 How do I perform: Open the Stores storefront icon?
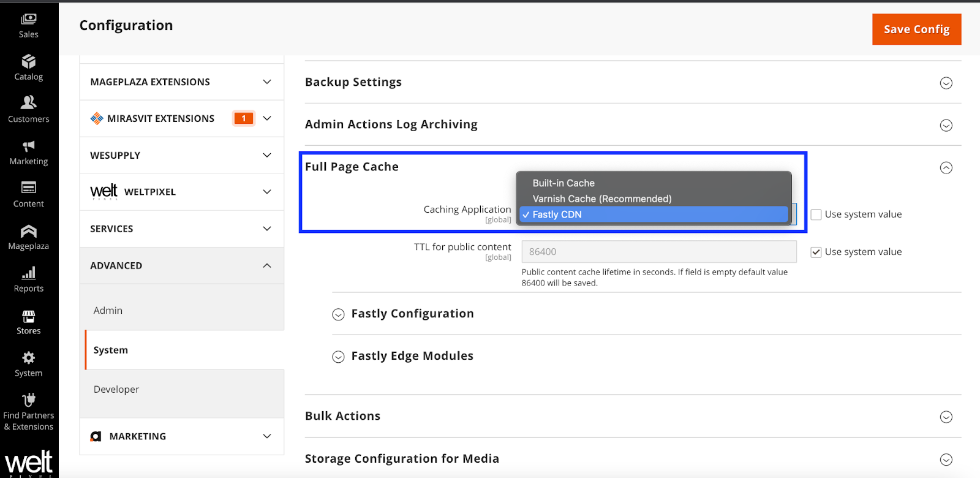[x=29, y=316]
